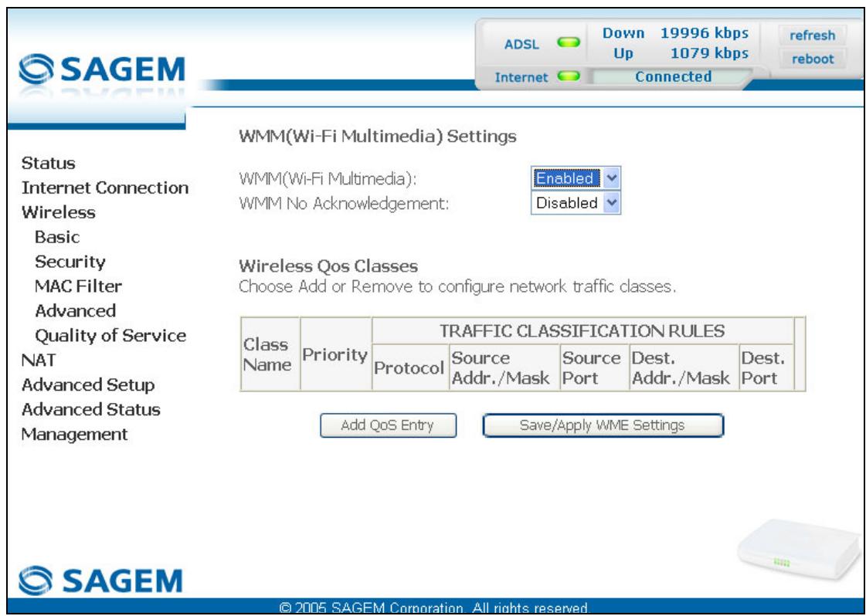Click the SAGEM logo at bottom left
866x616 pixels.
[100, 580]
